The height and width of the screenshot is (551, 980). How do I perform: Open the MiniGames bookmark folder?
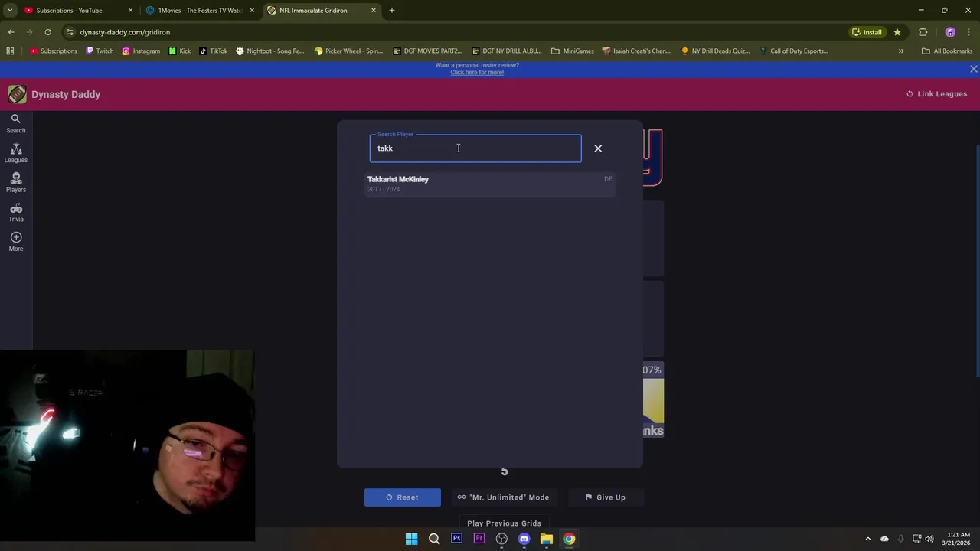point(573,51)
